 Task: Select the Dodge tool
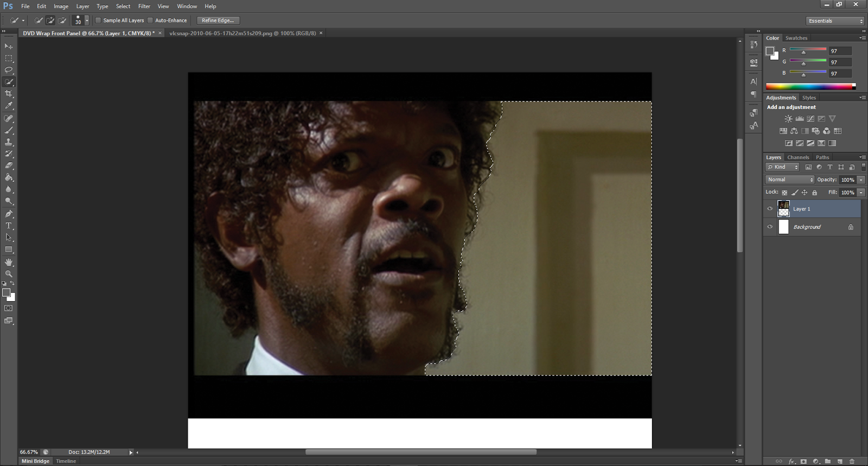click(9, 201)
